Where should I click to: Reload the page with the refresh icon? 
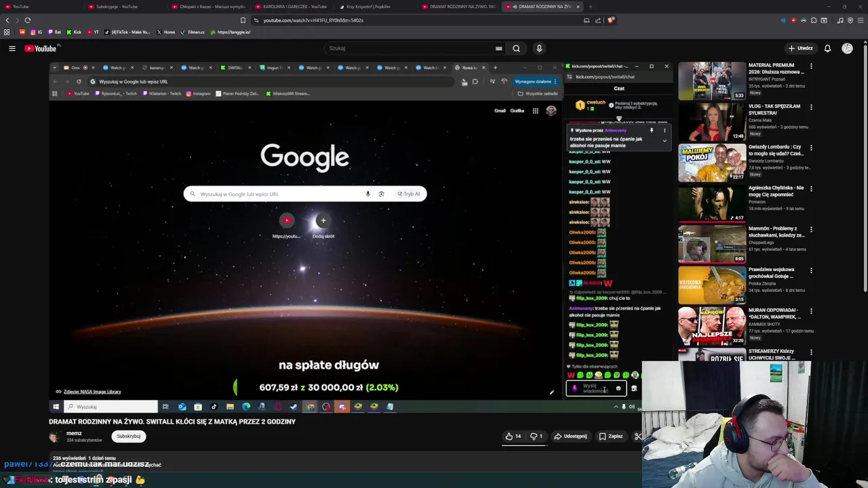point(27,20)
